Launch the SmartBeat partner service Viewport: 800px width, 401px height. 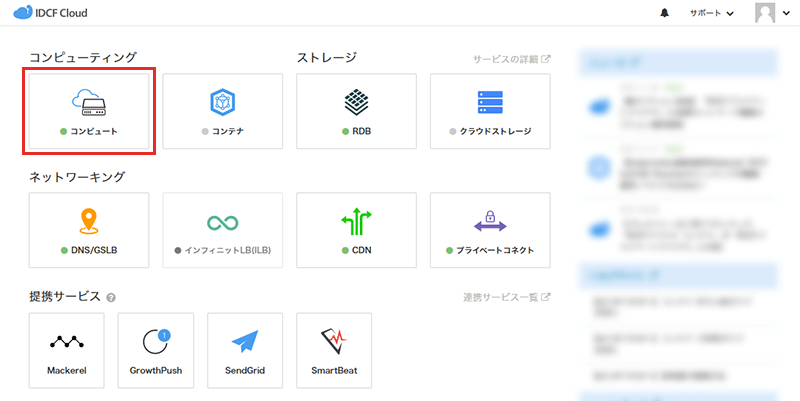click(333, 350)
